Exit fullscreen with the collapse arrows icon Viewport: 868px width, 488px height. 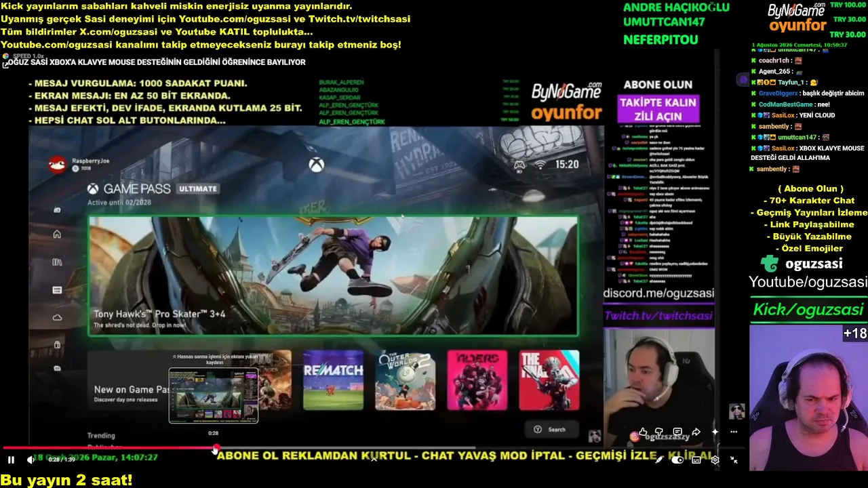coord(734,460)
